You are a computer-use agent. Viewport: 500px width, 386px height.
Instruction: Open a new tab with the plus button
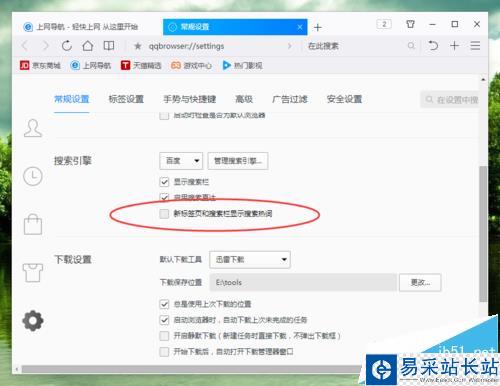318,27
